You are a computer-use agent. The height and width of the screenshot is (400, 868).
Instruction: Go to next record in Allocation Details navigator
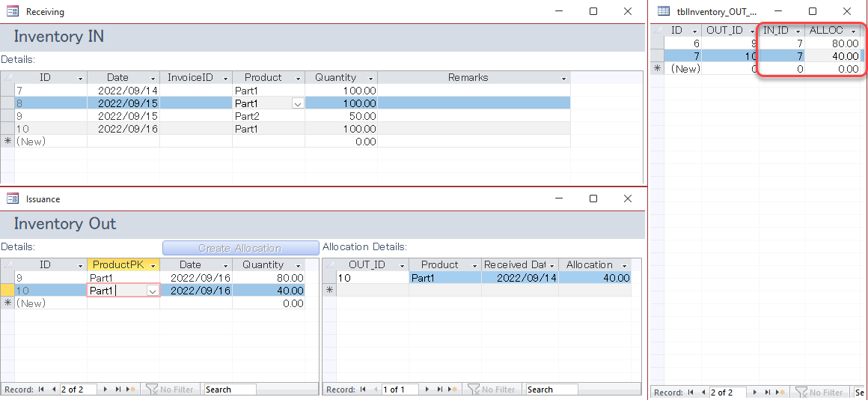(427, 390)
